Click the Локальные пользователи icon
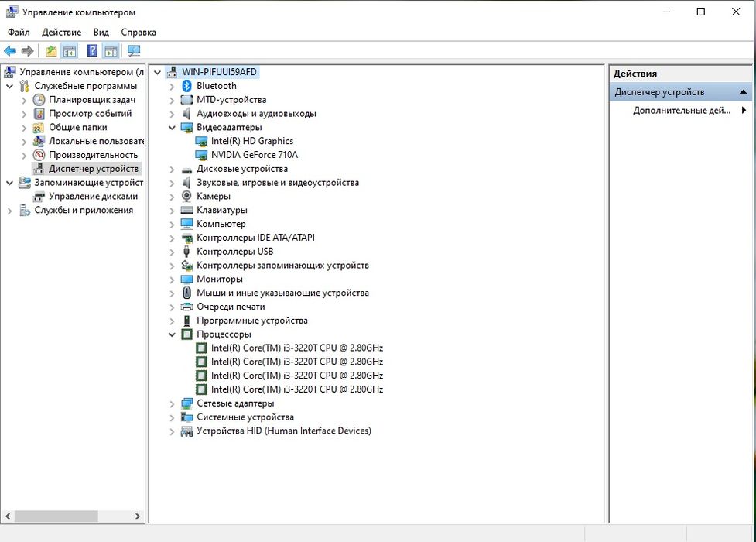The width and height of the screenshot is (756, 542). tap(39, 142)
